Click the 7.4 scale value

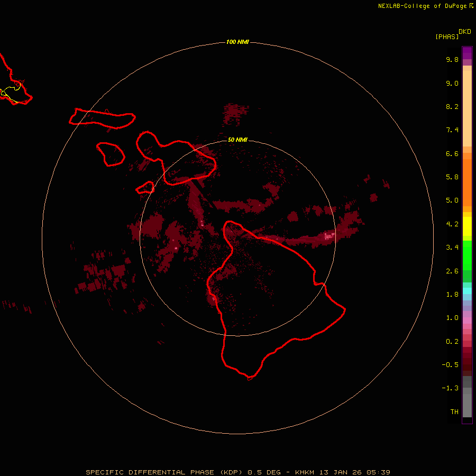pos(452,130)
